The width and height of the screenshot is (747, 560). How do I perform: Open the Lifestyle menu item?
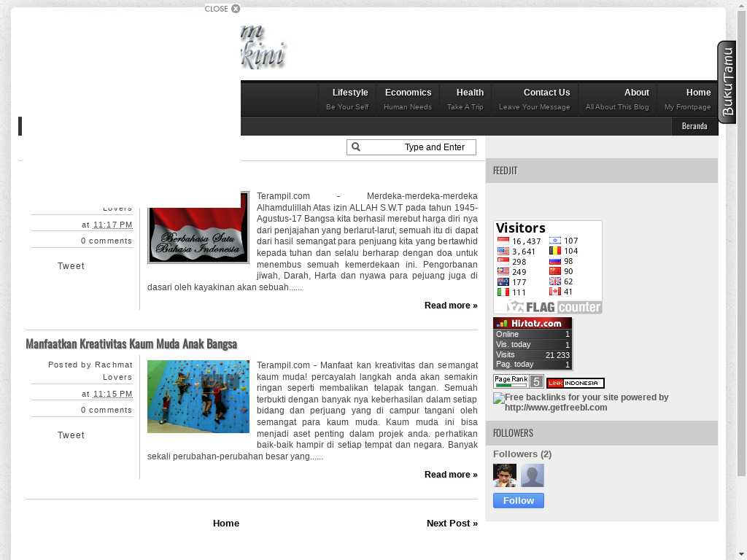click(x=348, y=99)
